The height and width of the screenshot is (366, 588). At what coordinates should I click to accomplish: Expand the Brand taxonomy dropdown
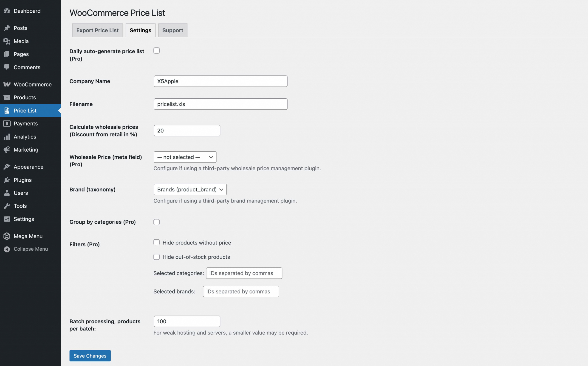(190, 189)
